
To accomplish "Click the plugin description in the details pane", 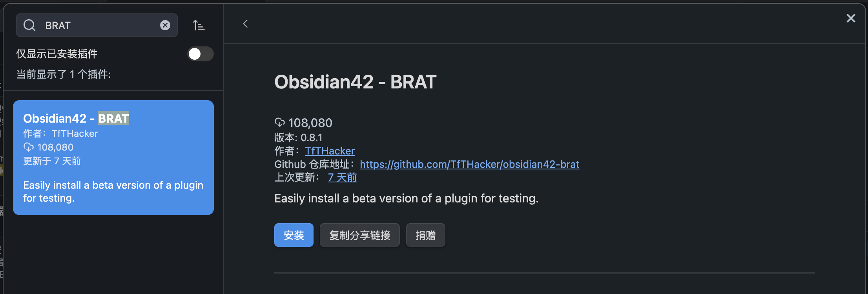I will [x=406, y=198].
